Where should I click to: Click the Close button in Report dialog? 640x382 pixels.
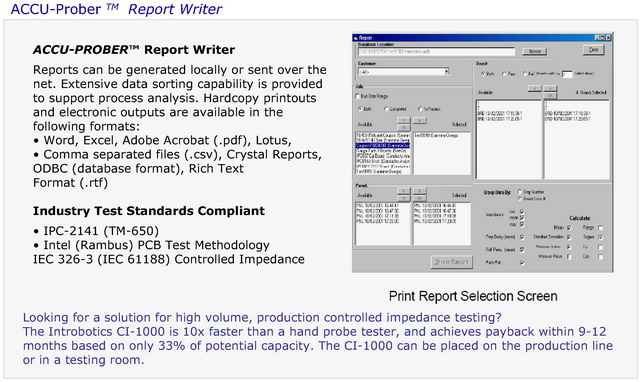click(x=593, y=49)
